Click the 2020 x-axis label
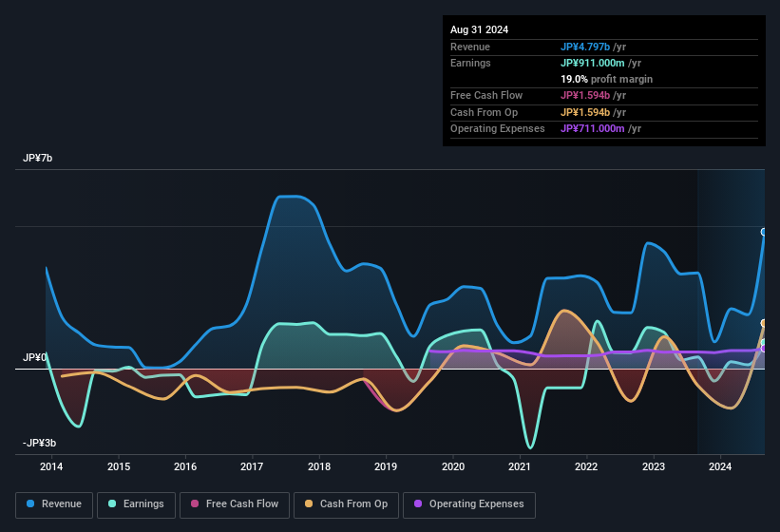780x532 pixels. point(453,466)
